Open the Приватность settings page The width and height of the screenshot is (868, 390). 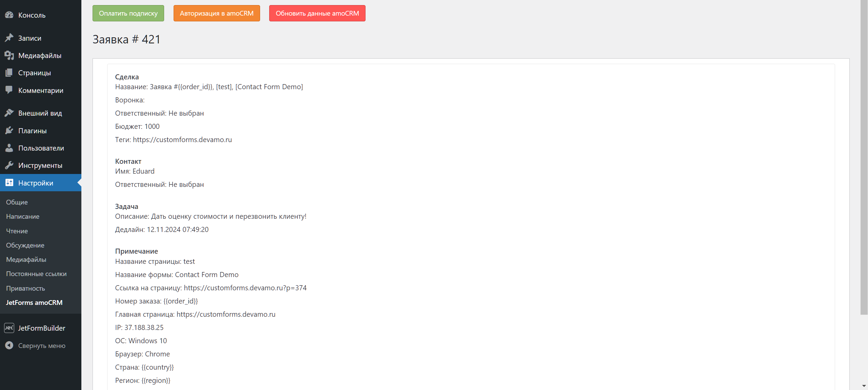point(25,288)
